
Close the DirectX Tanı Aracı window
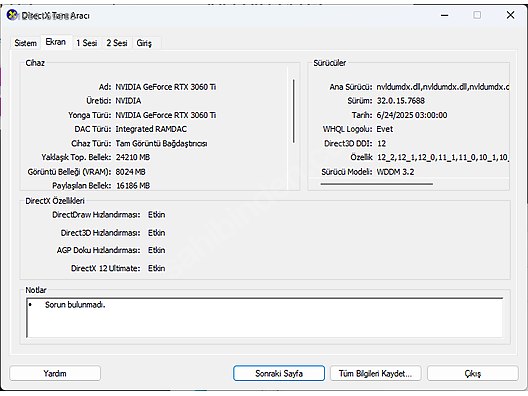click(x=510, y=15)
